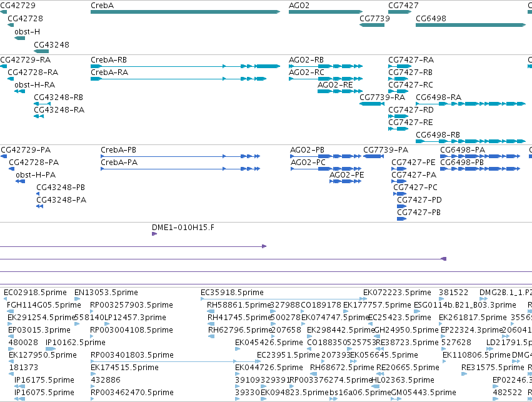Click the CG7427 gene label
This screenshot has width=532, height=402.
[403, 6]
